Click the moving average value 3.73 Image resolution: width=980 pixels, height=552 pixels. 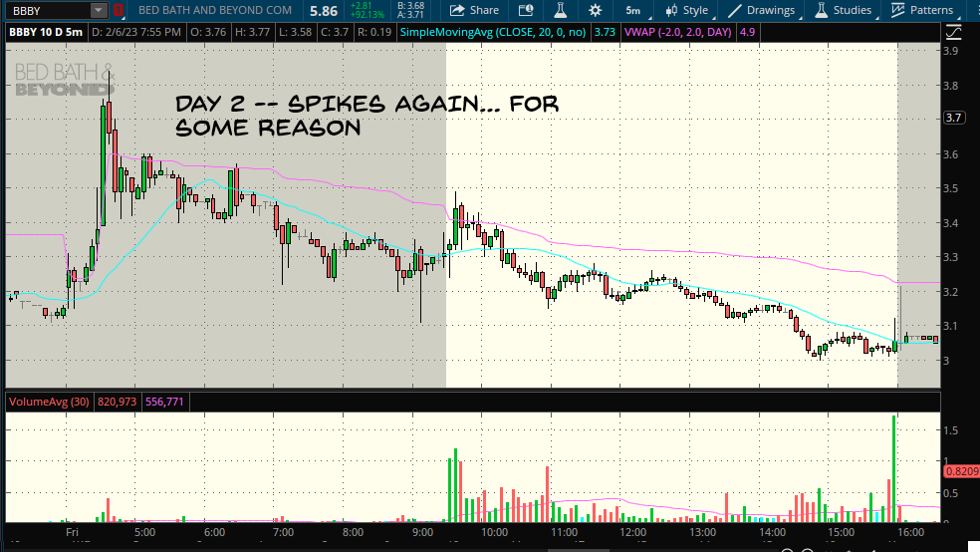(605, 32)
